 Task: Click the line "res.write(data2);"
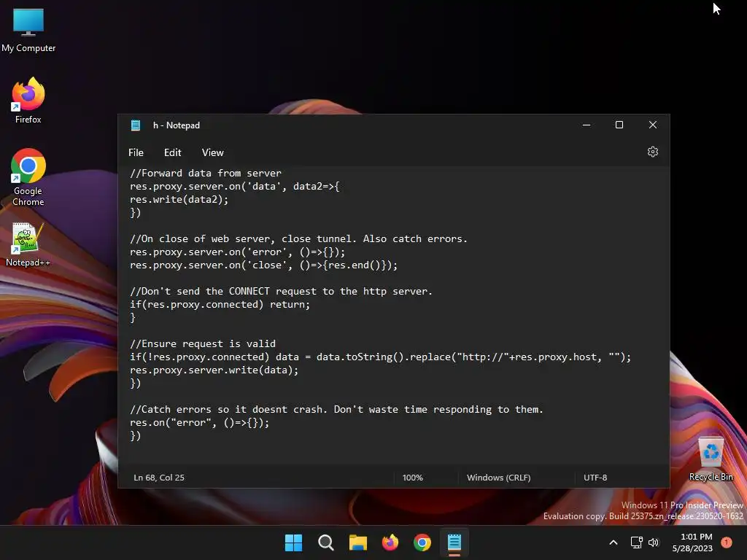[179, 200]
